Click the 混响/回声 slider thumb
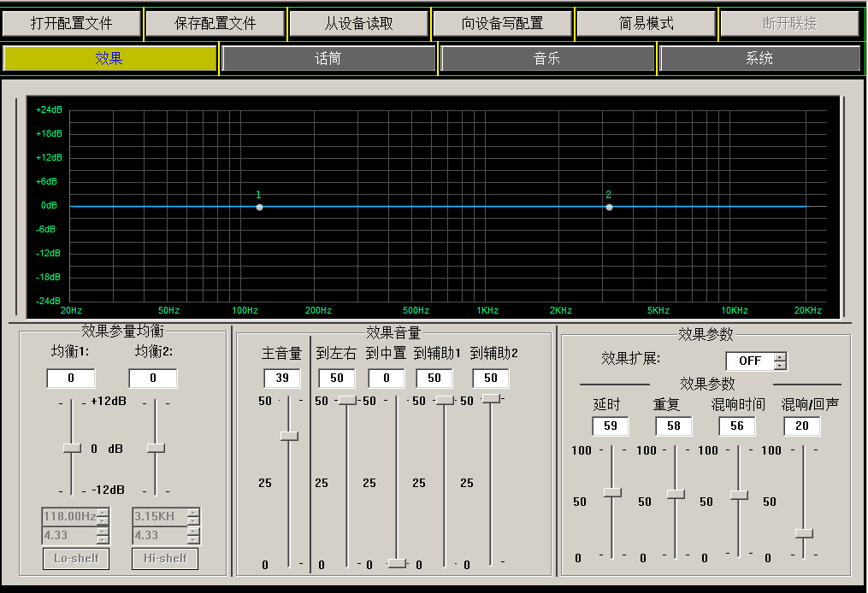868x593 pixels. tap(804, 533)
